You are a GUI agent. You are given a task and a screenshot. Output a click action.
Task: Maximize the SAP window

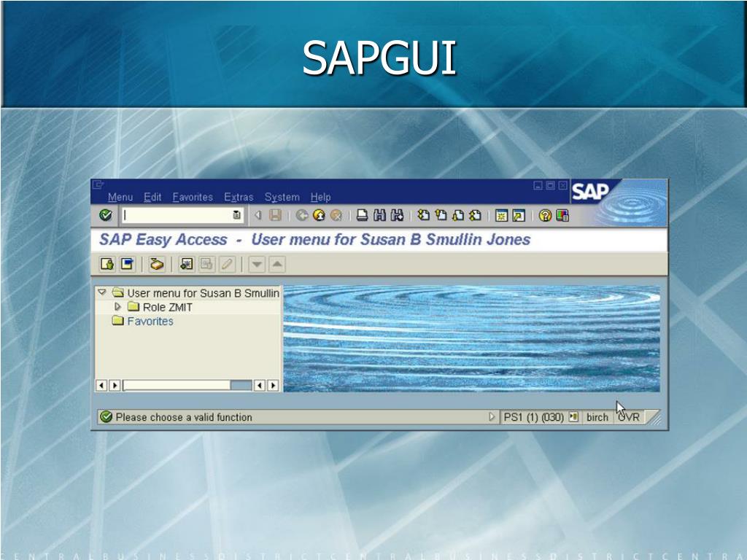550,185
